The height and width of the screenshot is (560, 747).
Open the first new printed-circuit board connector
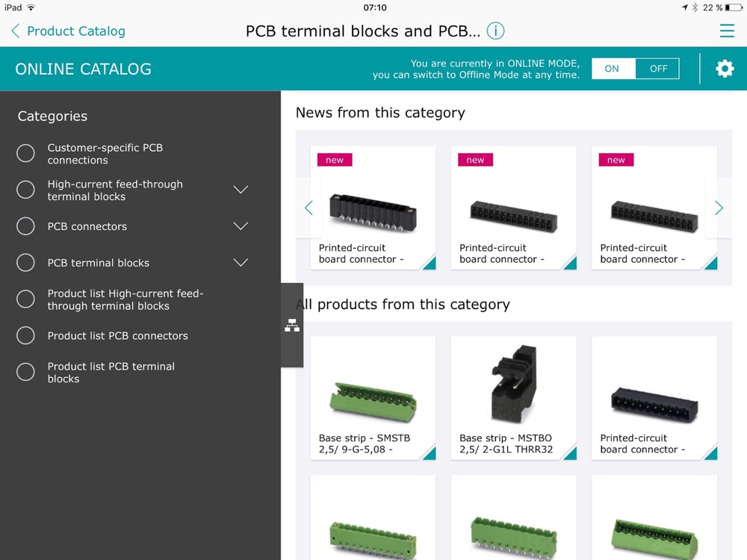[x=373, y=208]
